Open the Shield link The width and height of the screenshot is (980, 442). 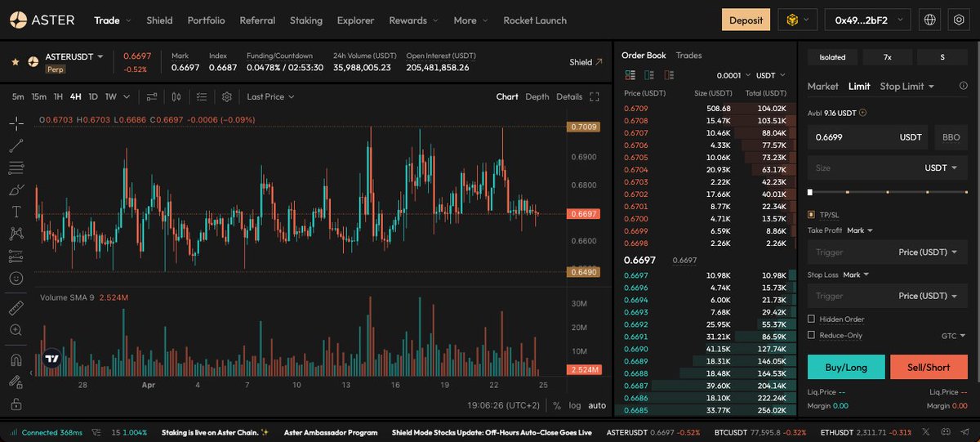(586, 62)
